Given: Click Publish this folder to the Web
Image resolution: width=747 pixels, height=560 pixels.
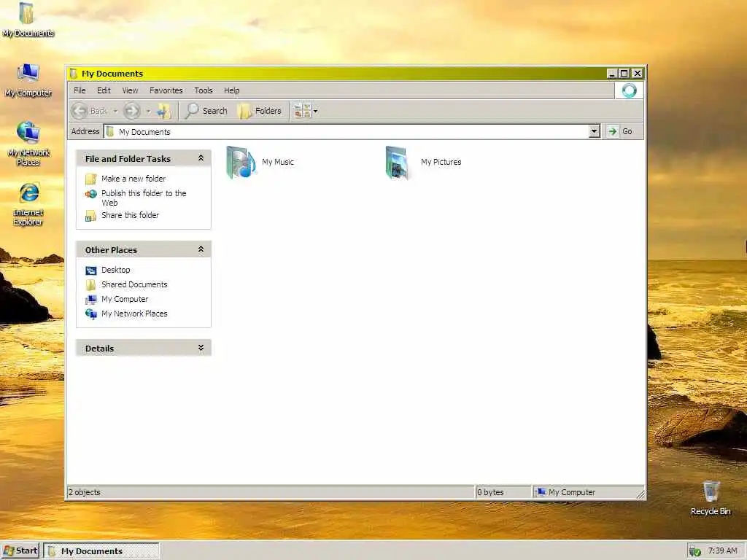Looking at the screenshot, I should [144, 198].
